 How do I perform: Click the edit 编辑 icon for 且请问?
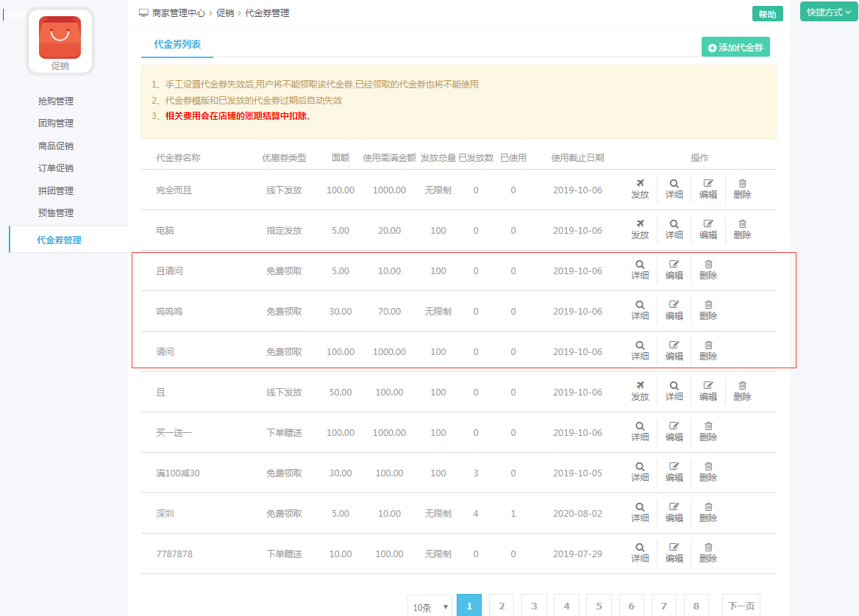point(674,270)
